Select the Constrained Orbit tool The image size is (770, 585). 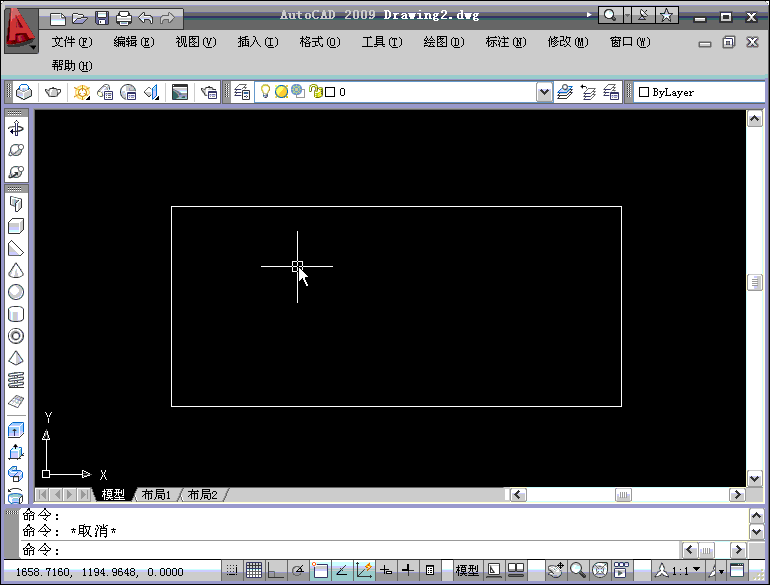pyautogui.click(x=16, y=129)
